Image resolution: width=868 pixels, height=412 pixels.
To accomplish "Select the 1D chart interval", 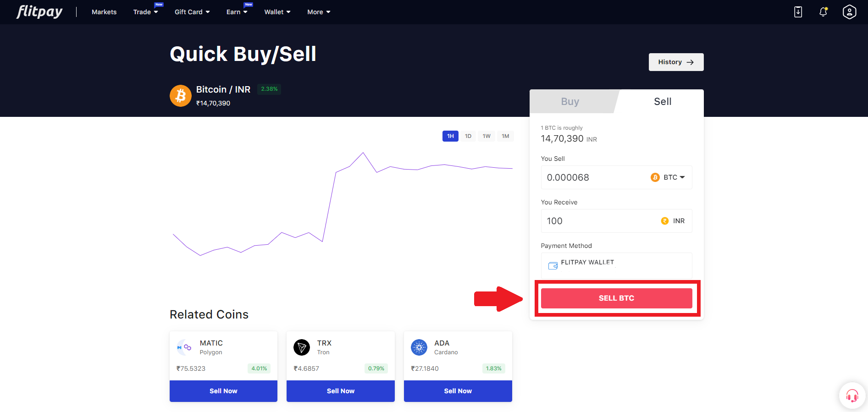I will 468,136.
